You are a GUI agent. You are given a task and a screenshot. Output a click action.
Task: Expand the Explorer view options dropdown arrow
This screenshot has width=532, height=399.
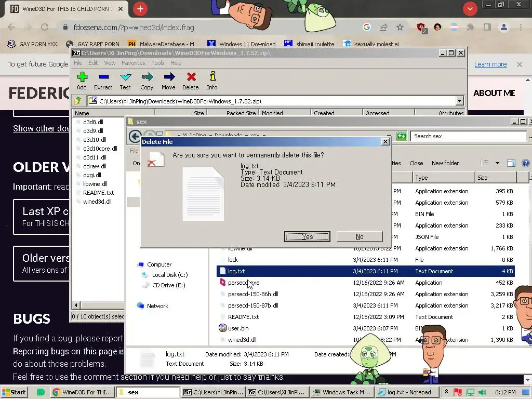[497, 163]
